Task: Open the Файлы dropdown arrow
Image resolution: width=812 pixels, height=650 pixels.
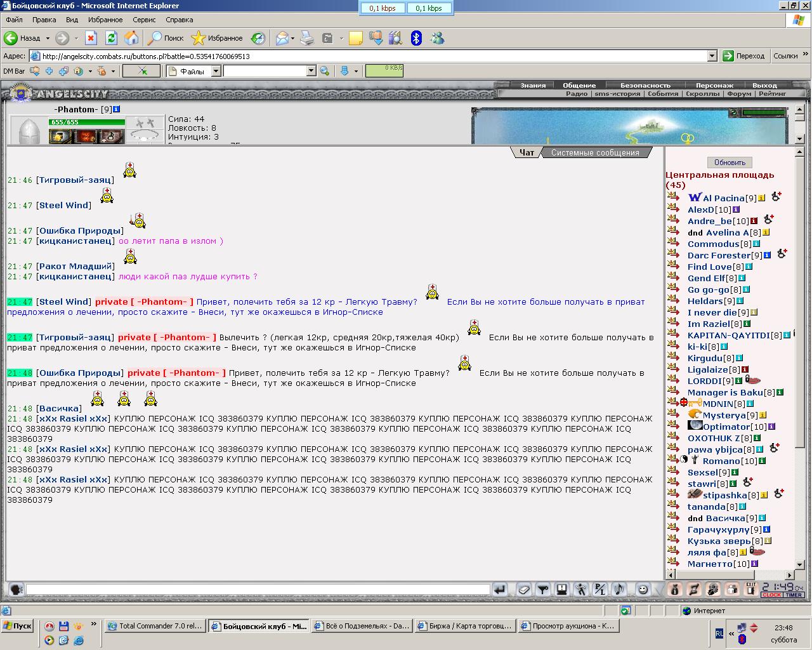Action: 216,71
